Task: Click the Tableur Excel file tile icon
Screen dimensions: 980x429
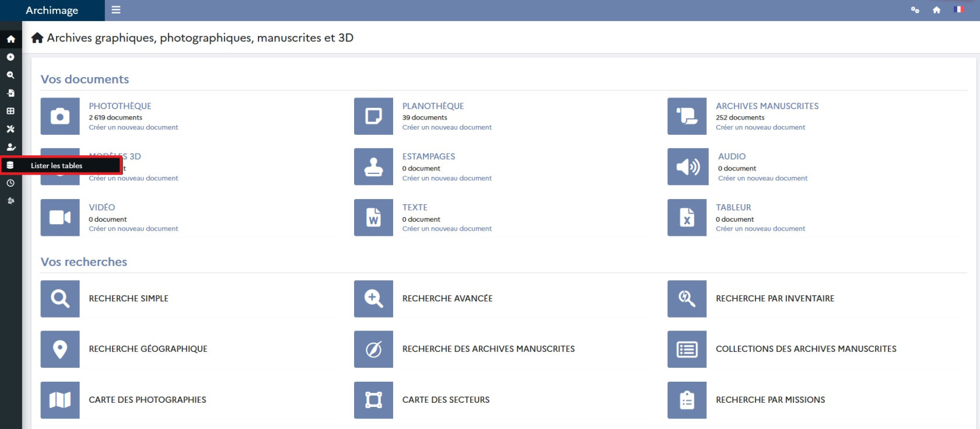Action: tap(687, 218)
